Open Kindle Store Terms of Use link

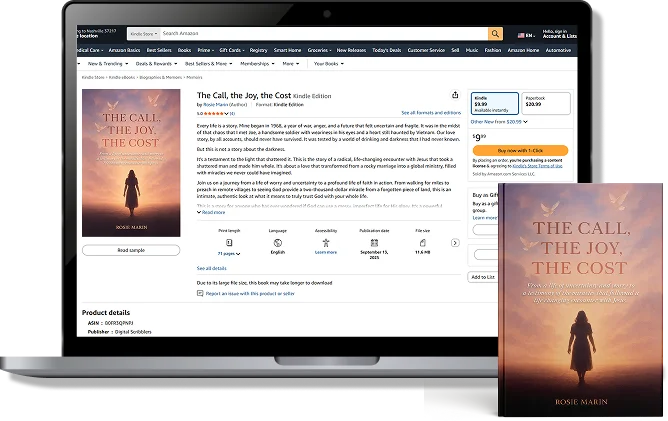coord(537,166)
